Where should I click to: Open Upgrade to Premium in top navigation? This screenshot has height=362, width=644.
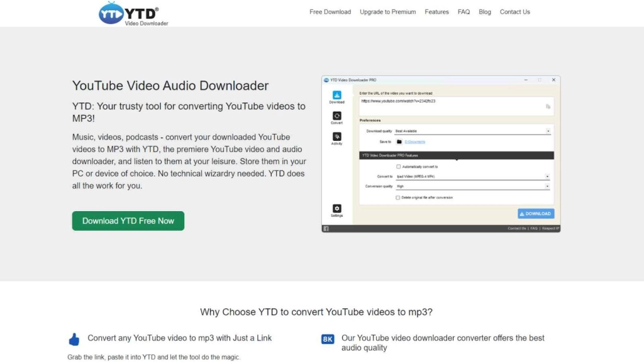[x=387, y=12]
